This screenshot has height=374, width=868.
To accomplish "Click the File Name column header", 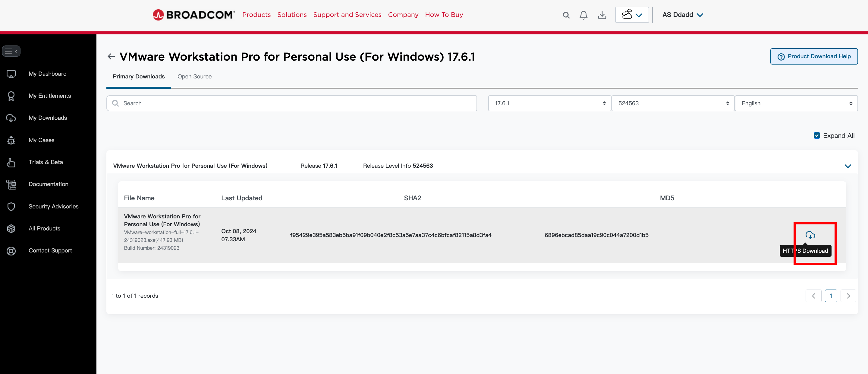I will click(139, 198).
